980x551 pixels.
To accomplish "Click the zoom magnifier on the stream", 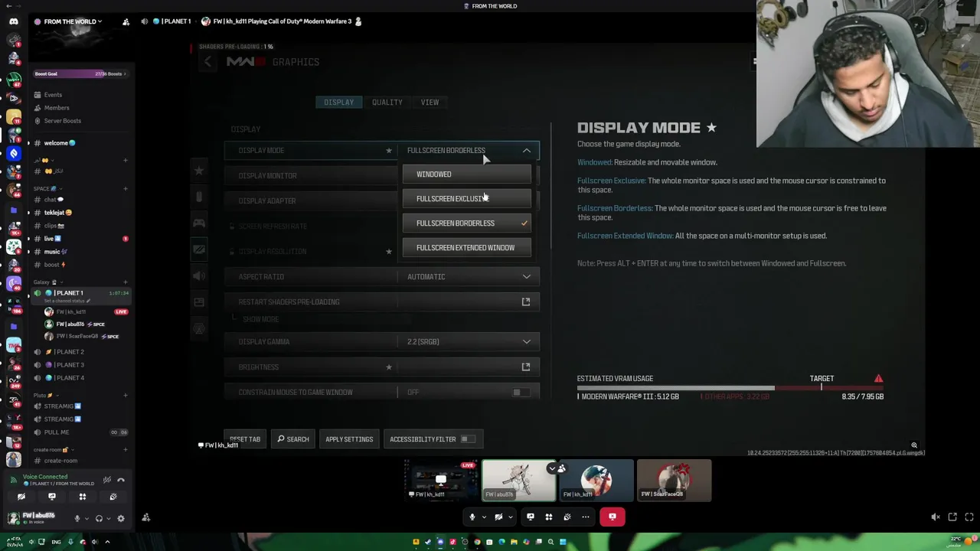I will click(914, 445).
